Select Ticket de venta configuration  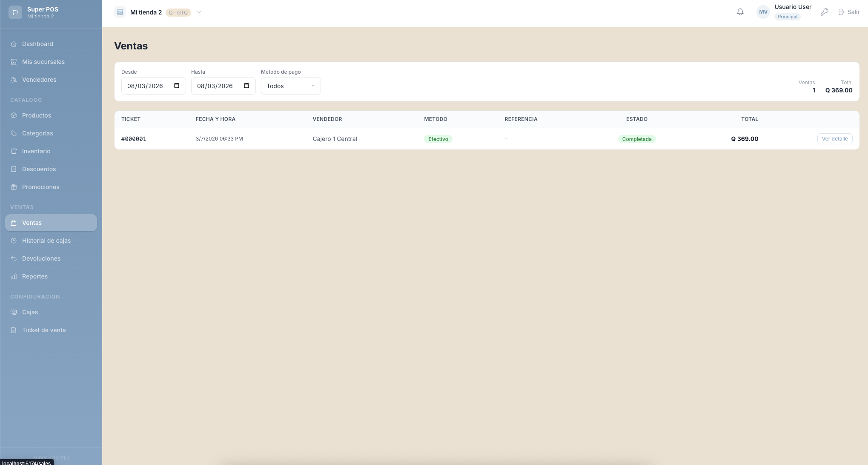(x=44, y=330)
